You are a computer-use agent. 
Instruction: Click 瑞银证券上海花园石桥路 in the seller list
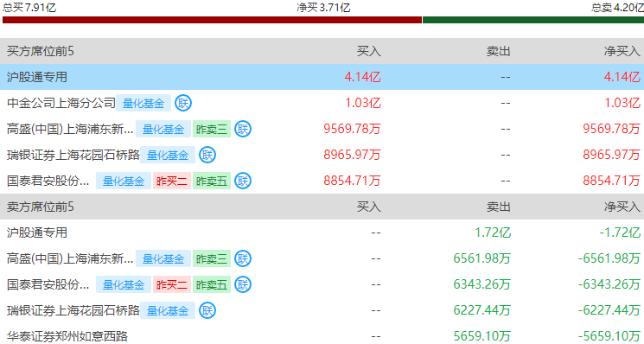73,310
